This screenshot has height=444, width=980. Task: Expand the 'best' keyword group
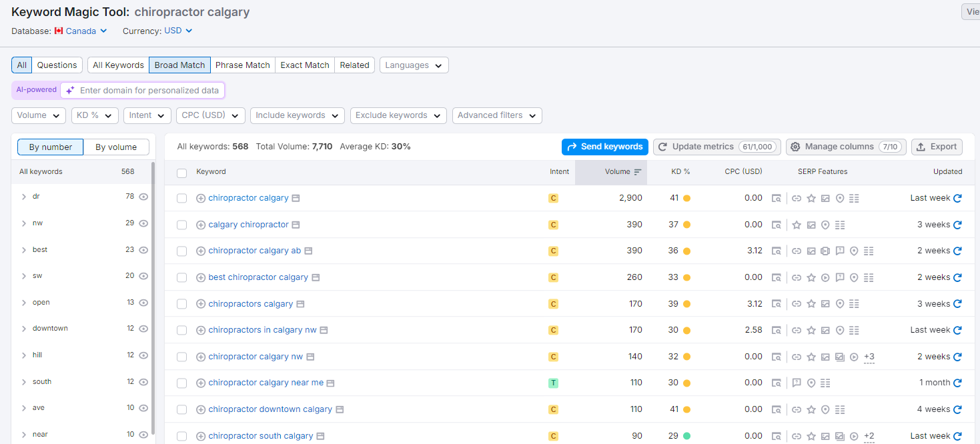pos(24,250)
